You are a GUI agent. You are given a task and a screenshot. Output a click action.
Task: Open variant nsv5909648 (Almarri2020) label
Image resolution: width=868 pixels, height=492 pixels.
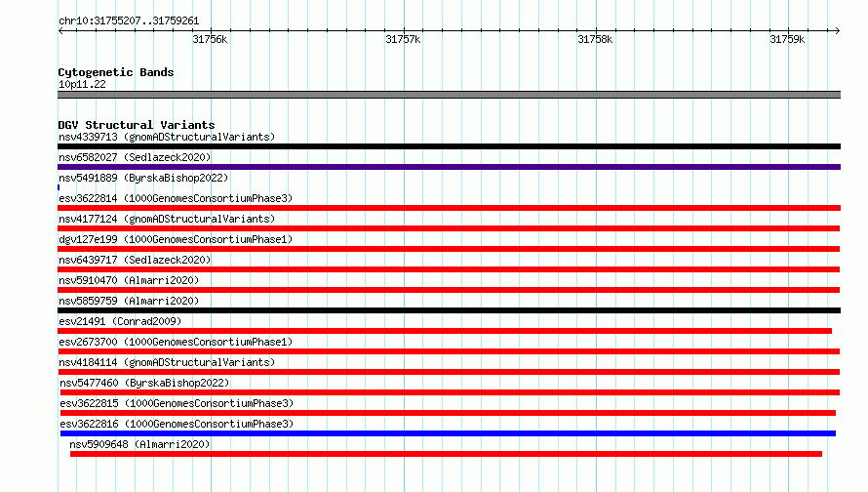tap(139, 444)
